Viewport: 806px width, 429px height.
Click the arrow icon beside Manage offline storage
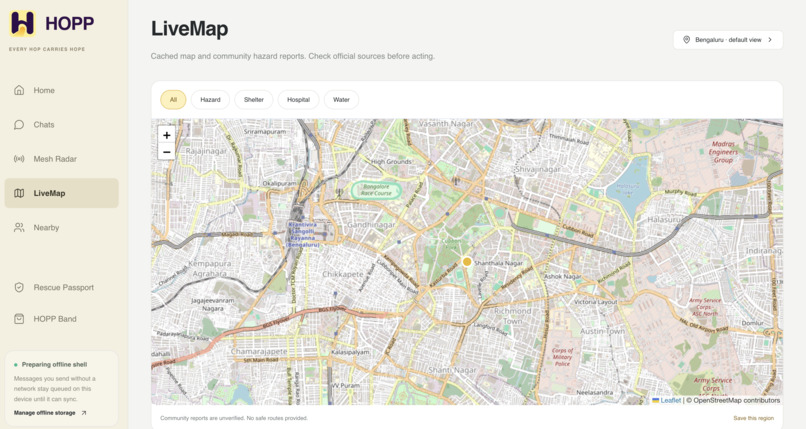pyautogui.click(x=84, y=413)
